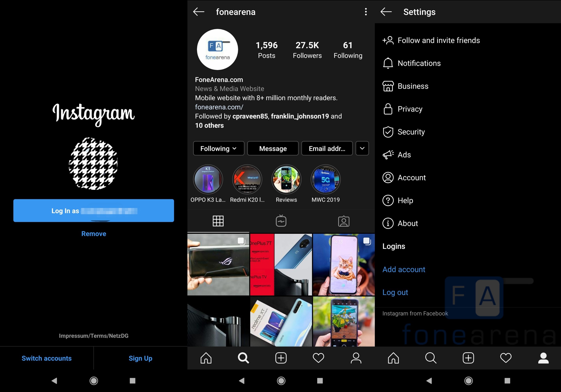This screenshot has width=561, height=392.
Task: Toggle the Switch accounts option on login screen
Action: tap(47, 358)
